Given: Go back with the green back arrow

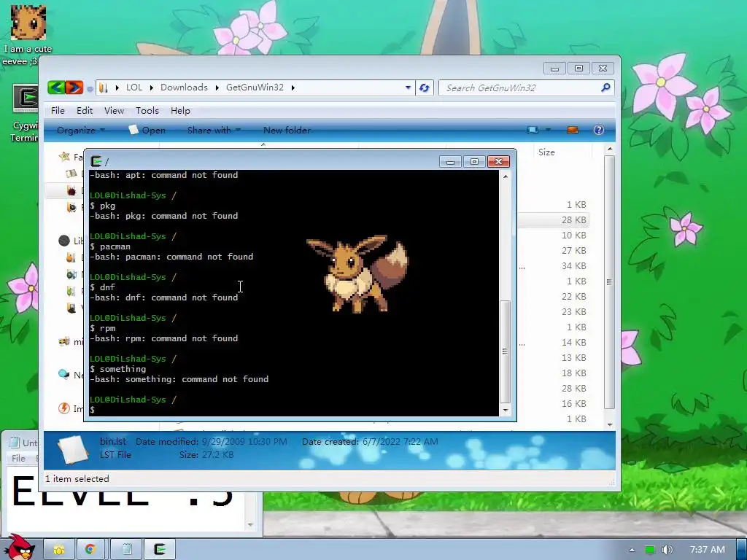Looking at the screenshot, I should 56,87.
